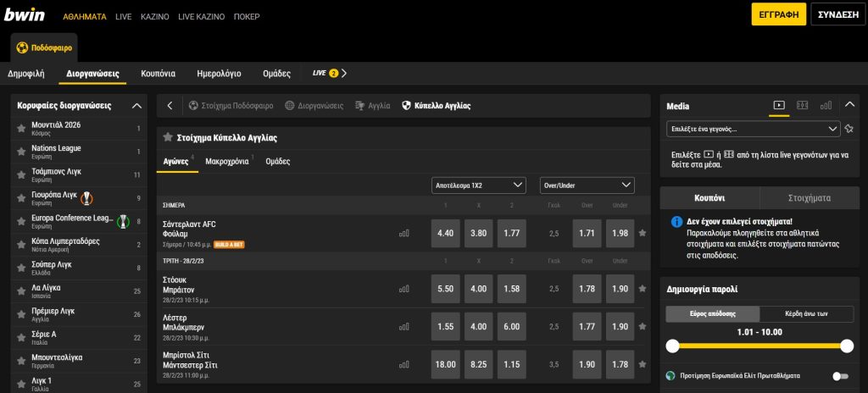868x393 pixels.
Task: Switch to Κουπόνια tab
Action: coord(159,74)
